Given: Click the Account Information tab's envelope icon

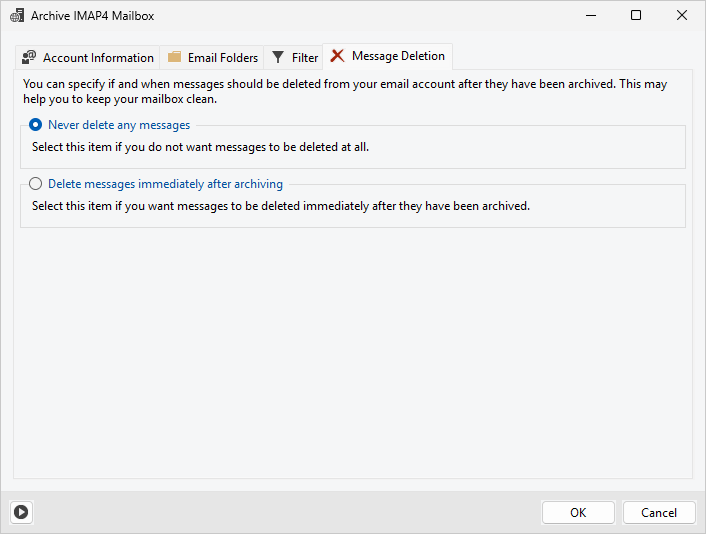Looking at the screenshot, I should 29,58.
